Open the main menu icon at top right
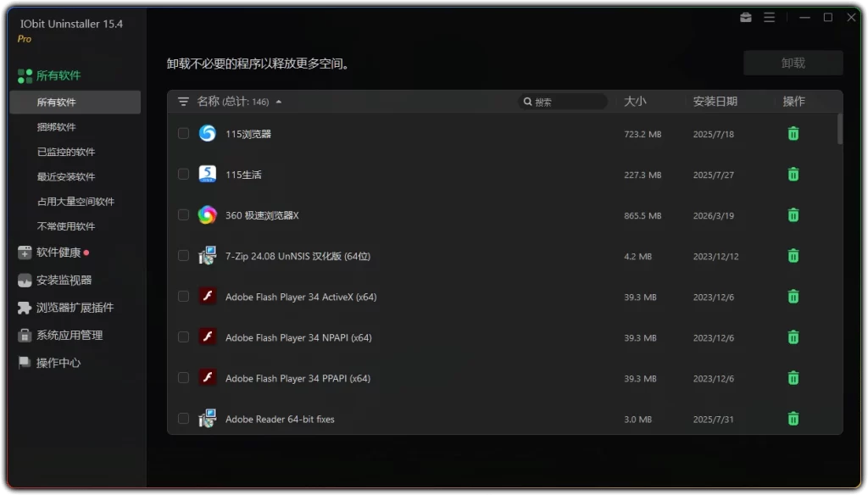This screenshot has height=495, width=868. click(x=770, y=17)
